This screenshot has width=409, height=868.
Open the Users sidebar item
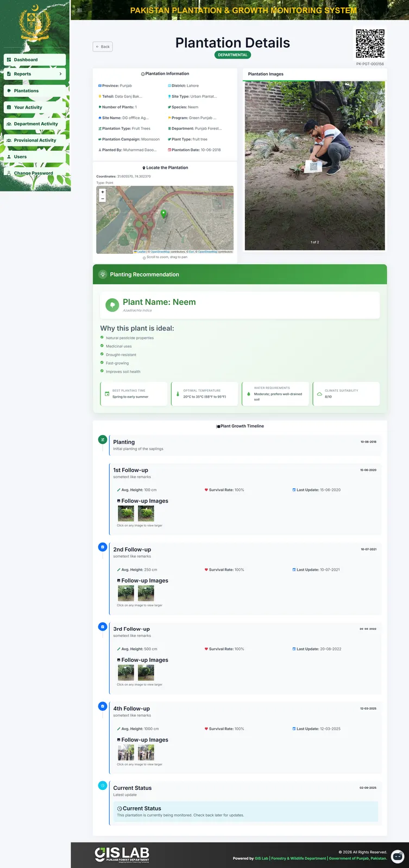click(35, 157)
